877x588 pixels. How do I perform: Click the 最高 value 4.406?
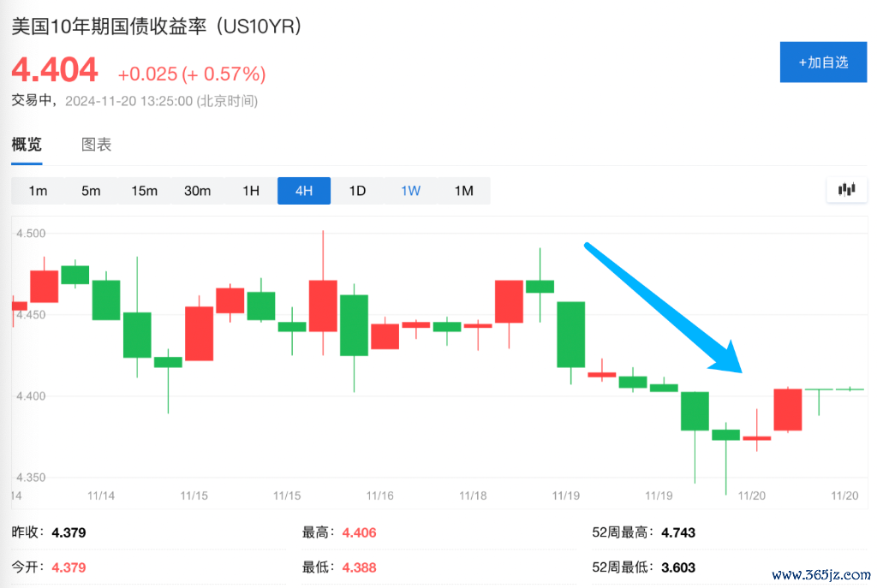tap(359, 532)
